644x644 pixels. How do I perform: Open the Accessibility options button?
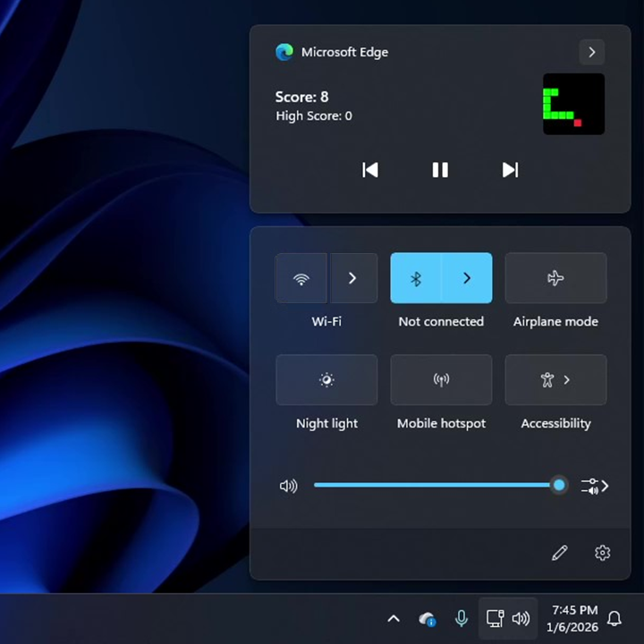555,380
